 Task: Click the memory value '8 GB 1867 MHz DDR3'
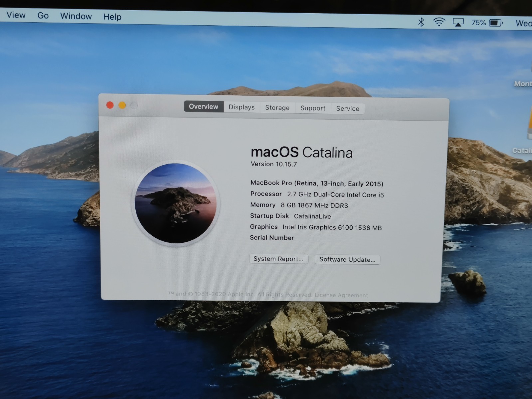click(x=314, y=205)
